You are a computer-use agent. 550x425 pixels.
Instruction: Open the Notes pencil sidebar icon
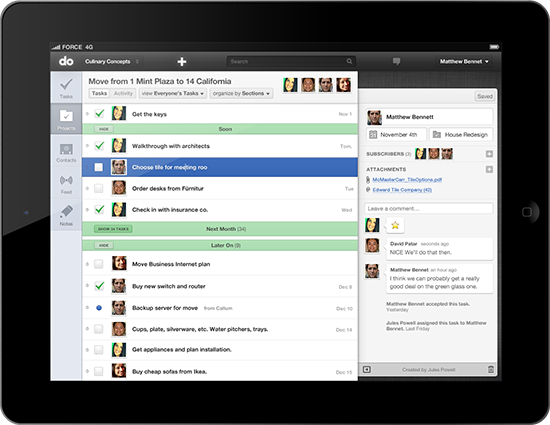click(66, 215)
